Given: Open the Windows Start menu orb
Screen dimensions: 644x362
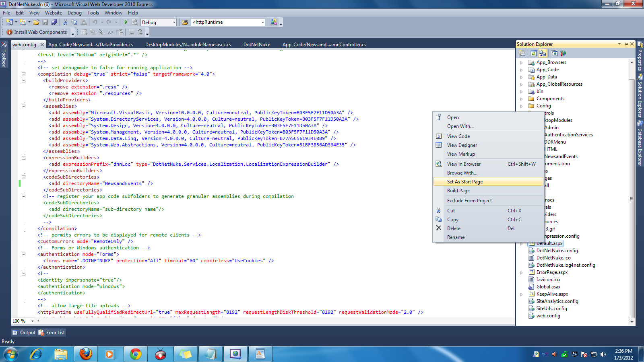Looking at the screenshot, I should pos(11,354).
